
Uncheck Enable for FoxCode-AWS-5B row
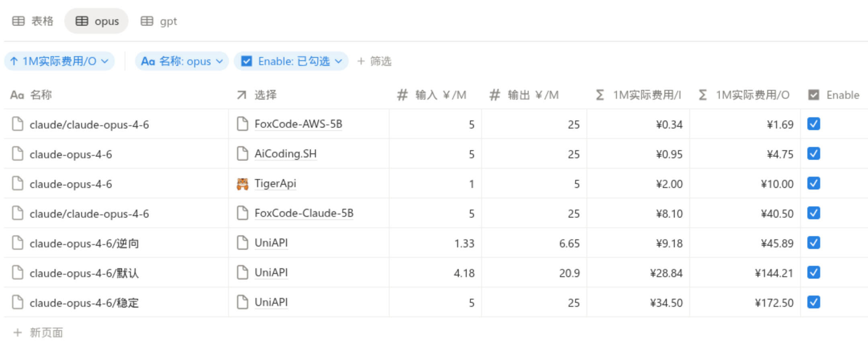813,124
